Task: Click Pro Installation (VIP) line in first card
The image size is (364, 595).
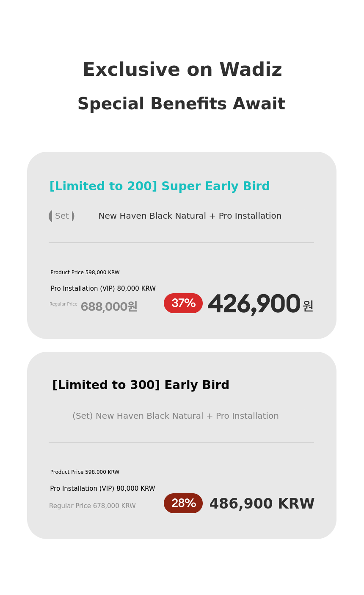Action: [103, 289]
